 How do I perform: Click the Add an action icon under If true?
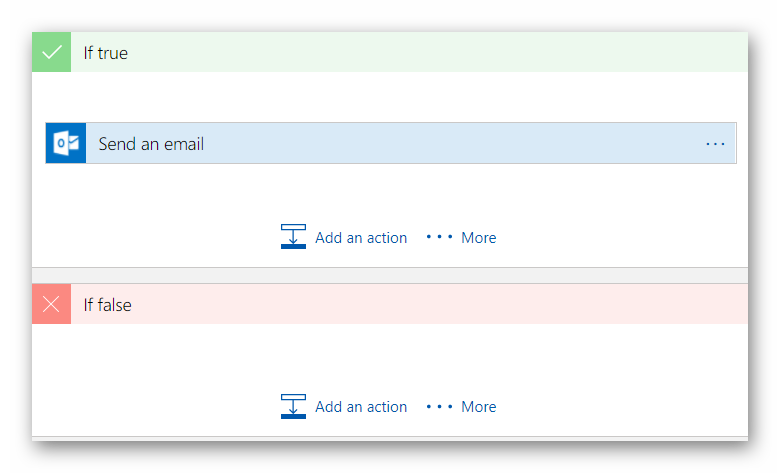point(293,237)
